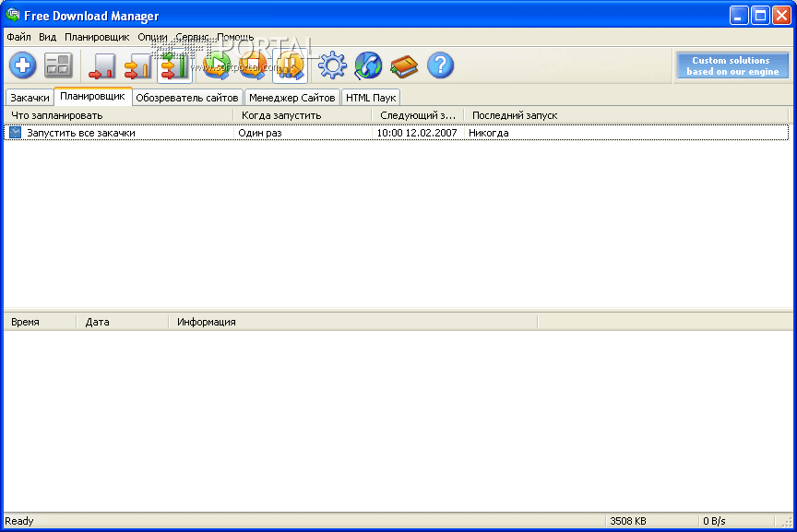The height and width of the screenshot is (532, 797).
Task: Click the Free Download Manager title bar icon
Action: point(12,15)
